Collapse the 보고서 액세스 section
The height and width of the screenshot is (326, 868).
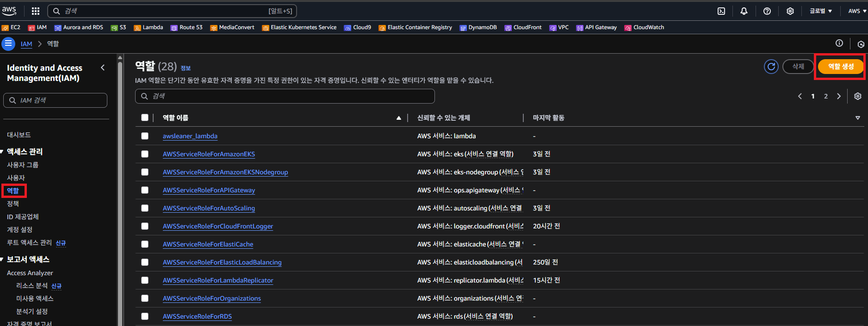coord(2,259)
